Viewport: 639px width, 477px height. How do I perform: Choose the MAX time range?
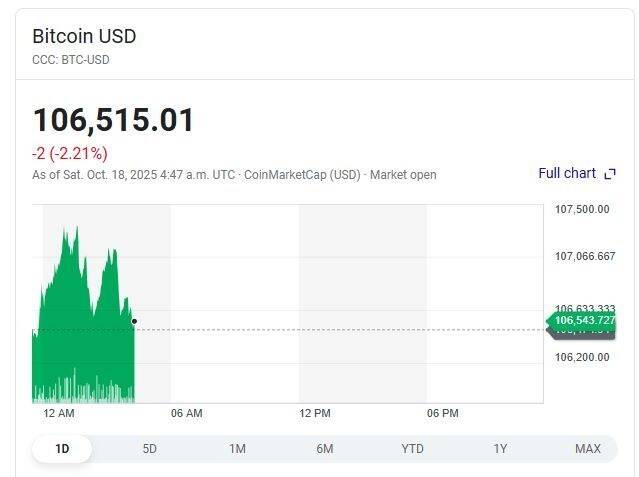588,449
